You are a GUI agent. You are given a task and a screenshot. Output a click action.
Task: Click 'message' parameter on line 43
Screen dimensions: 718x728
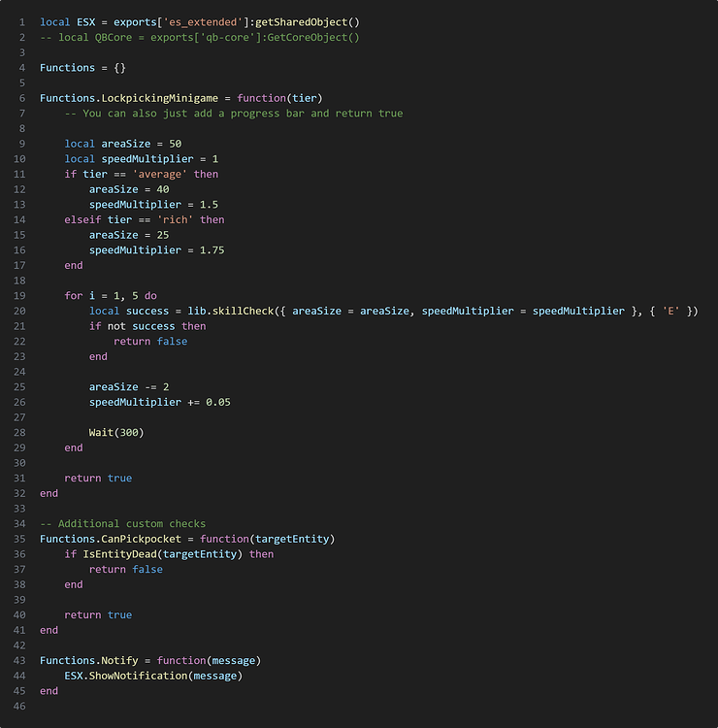tap(234, 661)
